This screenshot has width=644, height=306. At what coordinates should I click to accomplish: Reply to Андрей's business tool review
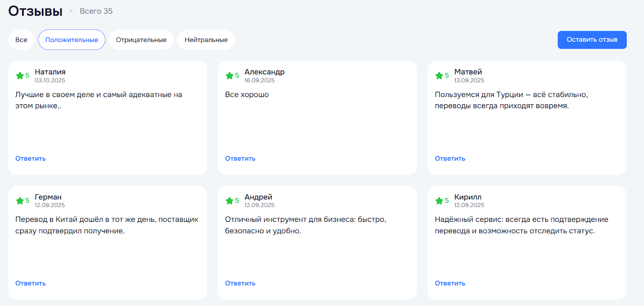(240, 283)
